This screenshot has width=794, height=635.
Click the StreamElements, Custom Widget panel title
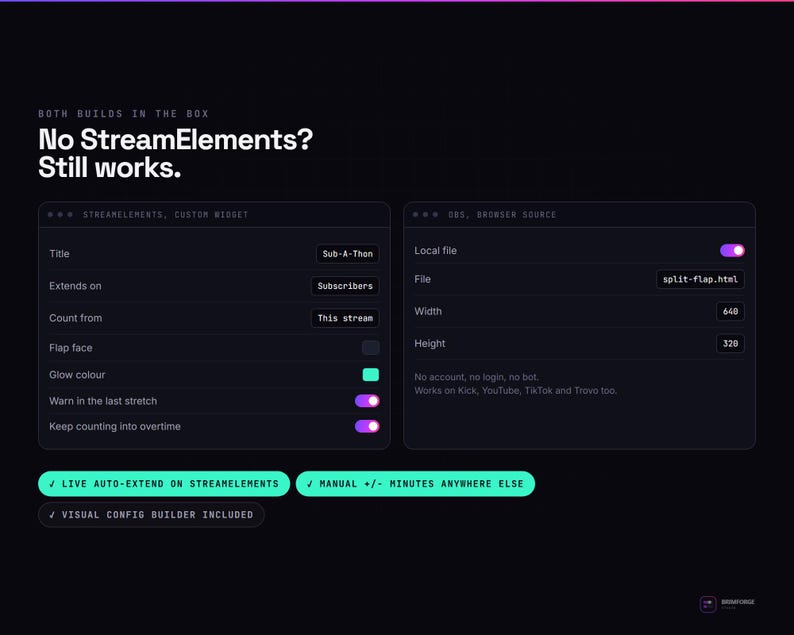coord(166,215)
